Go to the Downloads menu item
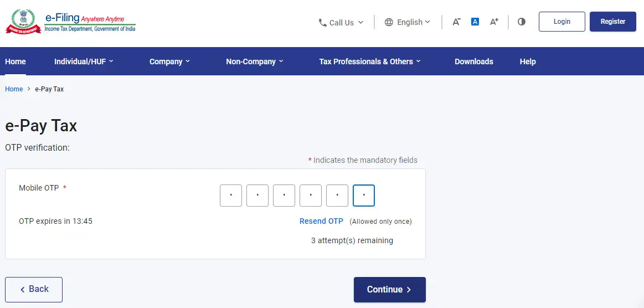 pyautogui.click(x=473, y=61)
